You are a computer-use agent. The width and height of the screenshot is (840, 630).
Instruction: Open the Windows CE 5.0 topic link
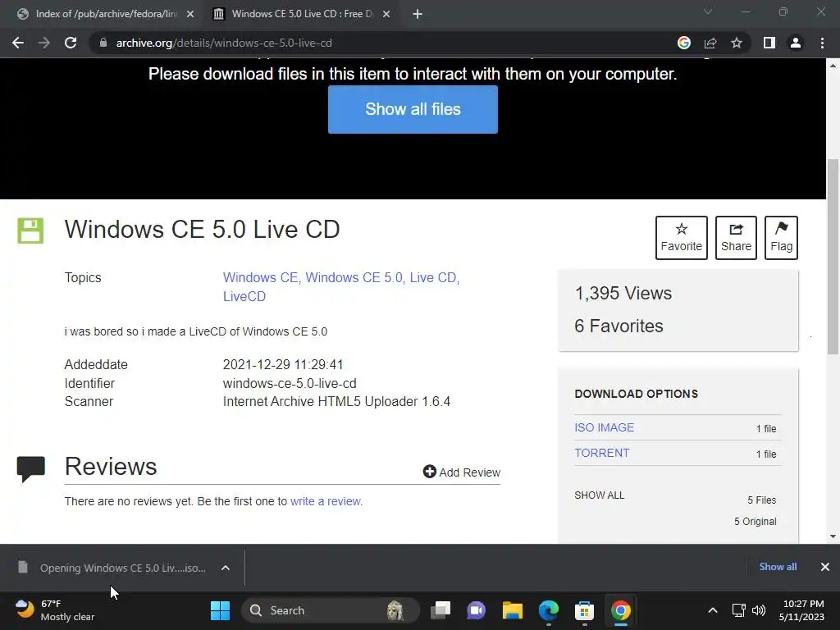355,277
